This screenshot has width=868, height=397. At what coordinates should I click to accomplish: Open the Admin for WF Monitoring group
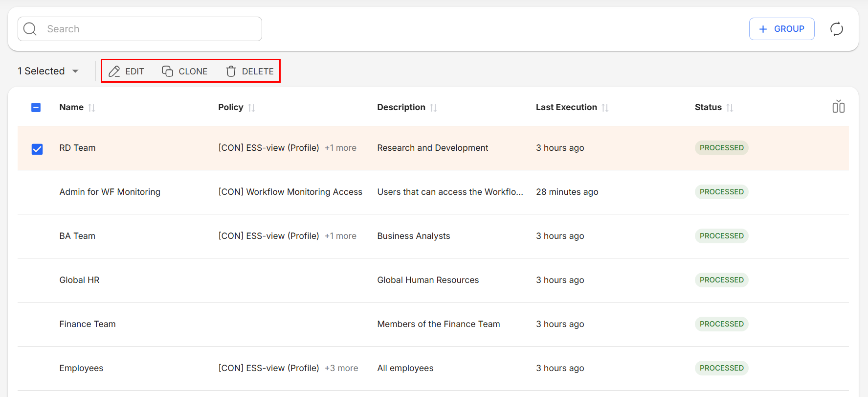coord(110,192)
